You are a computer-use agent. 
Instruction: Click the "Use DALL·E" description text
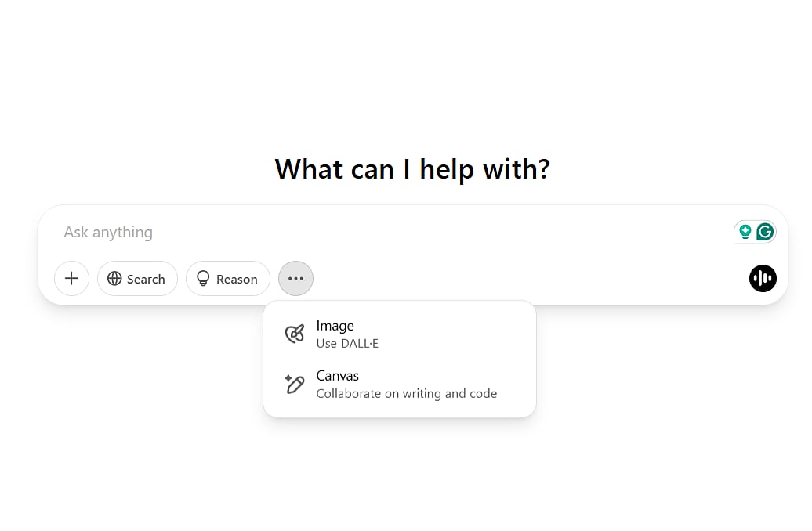(347, 343)
